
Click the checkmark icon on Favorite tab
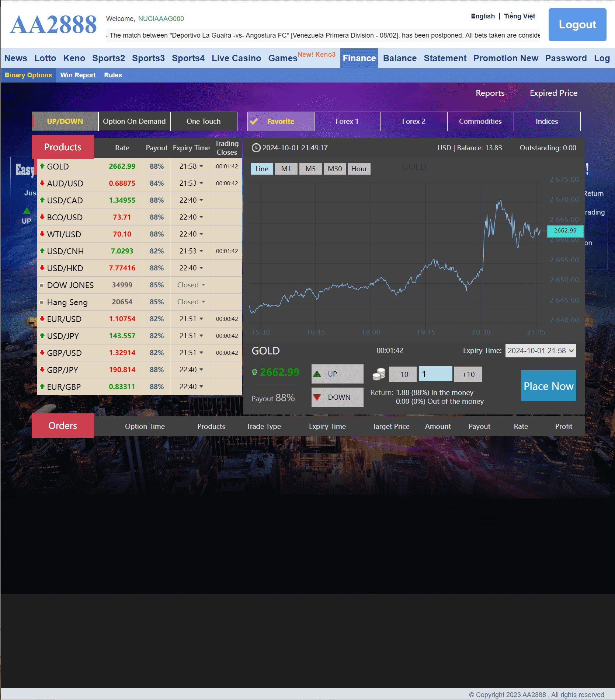coord(254,121)
